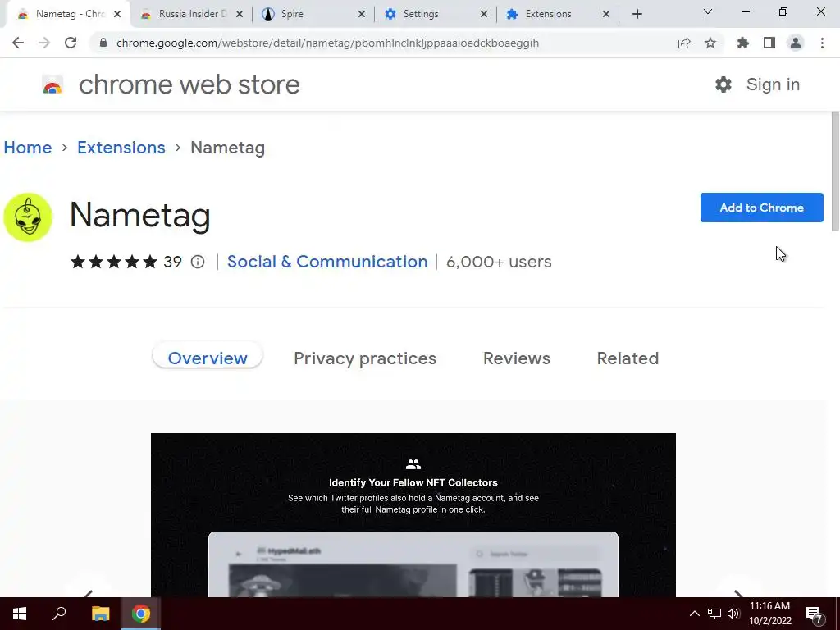The width and height of the screenshot is (840, 630).
Task: Click the NFT Collectors screenshot slide
Action: (413, 514)
